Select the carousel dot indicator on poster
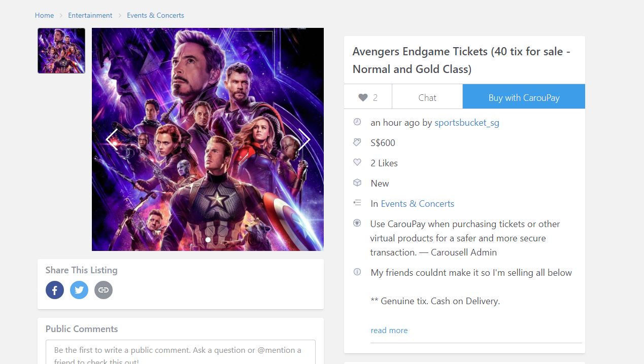Viewport: 644px width, 364px height. [x=208, y=240]
